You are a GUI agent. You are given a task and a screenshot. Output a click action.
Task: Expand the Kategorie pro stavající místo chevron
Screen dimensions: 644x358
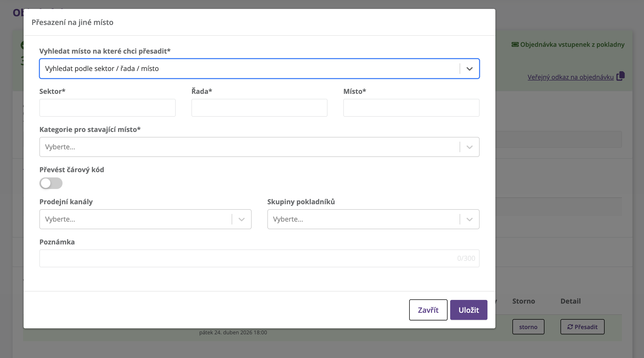click(469, 147)
